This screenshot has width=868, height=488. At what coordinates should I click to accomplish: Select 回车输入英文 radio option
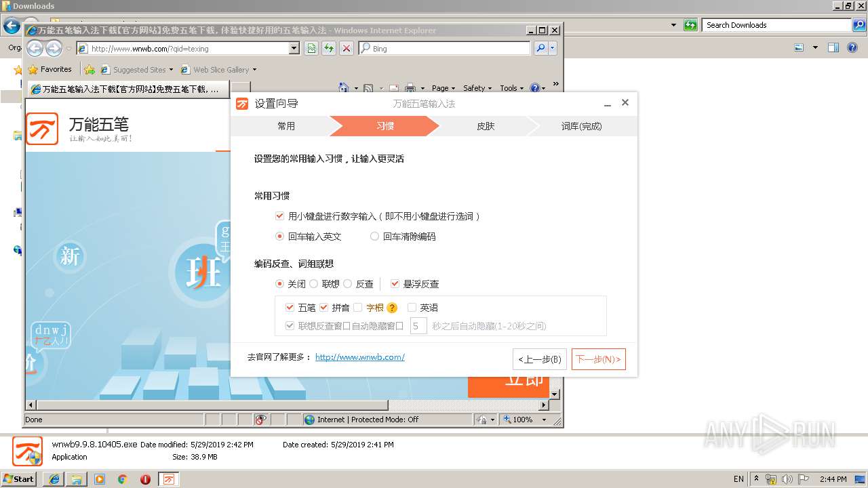point(279,237)
